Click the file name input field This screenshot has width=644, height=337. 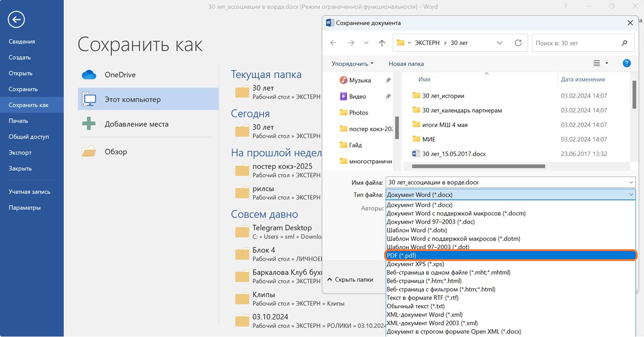506,182
